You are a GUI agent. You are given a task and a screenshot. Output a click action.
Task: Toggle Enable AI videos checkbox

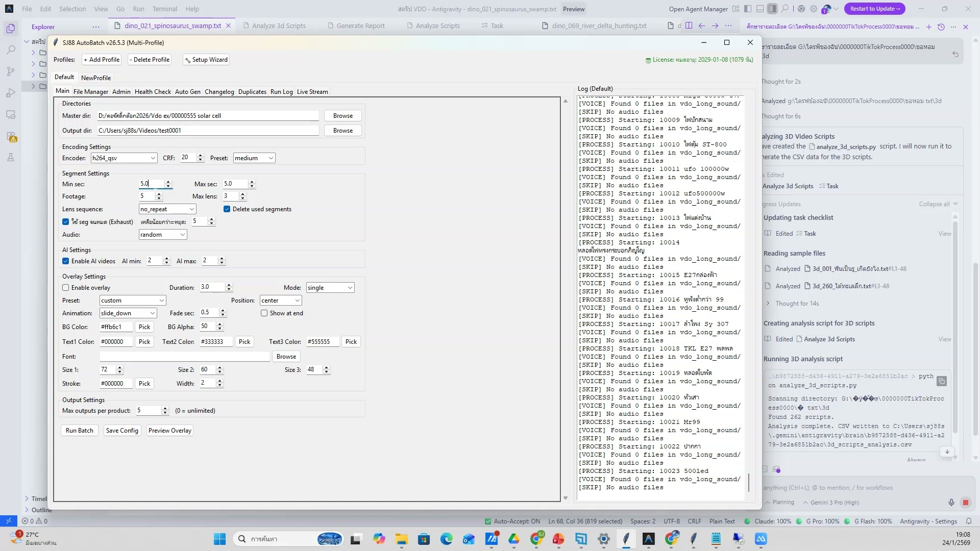(x=66, y=261)
